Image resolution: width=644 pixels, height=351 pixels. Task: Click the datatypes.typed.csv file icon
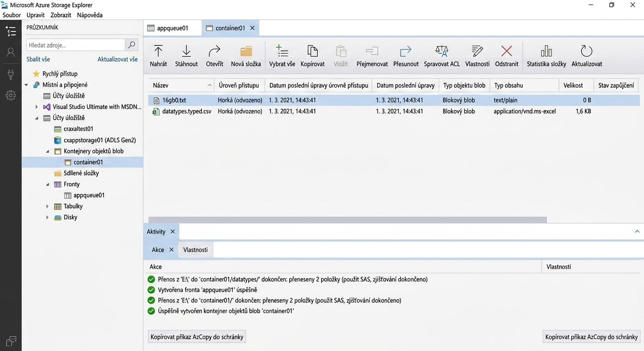click(x=156, y=111)
